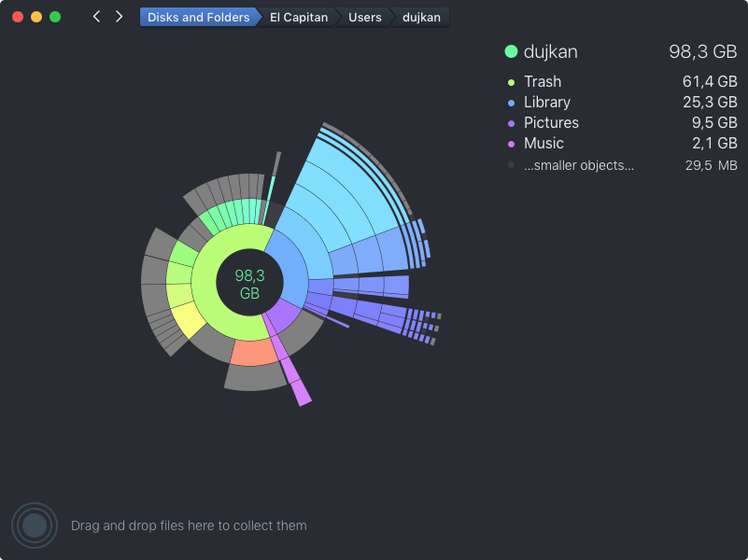748x560 pixels.
Task: Navigate to Users breadcrumb segment
Action: click(365, 17)
